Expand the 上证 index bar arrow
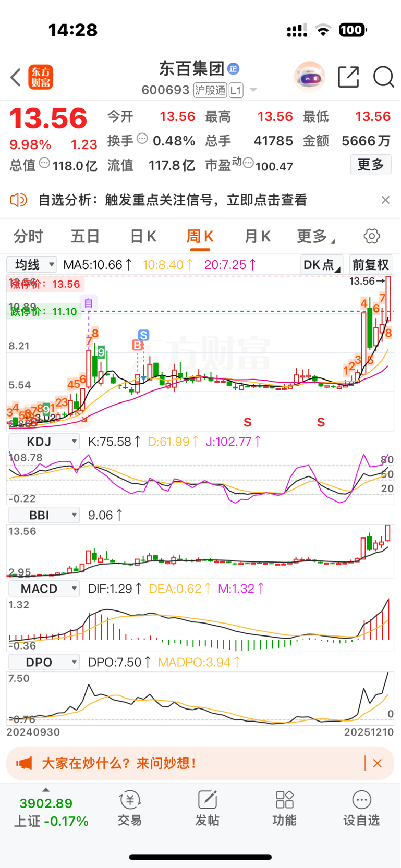This screenshot has height=868, width=401. pos(46,790)
